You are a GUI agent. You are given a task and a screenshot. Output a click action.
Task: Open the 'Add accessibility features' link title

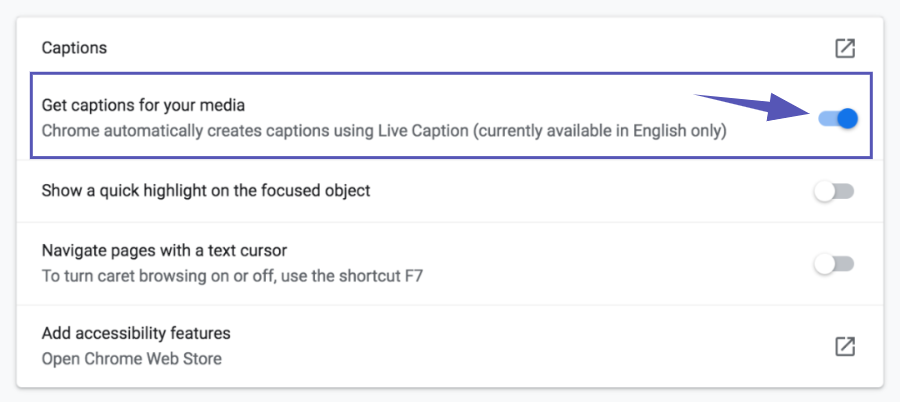click(136, 333)
